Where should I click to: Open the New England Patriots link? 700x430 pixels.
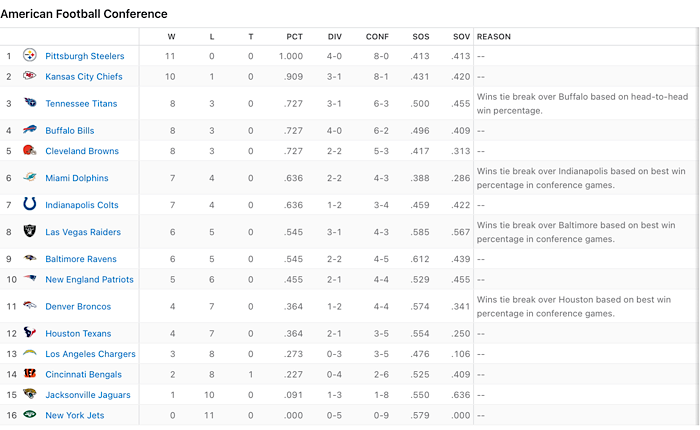click(x=89, y=280)
